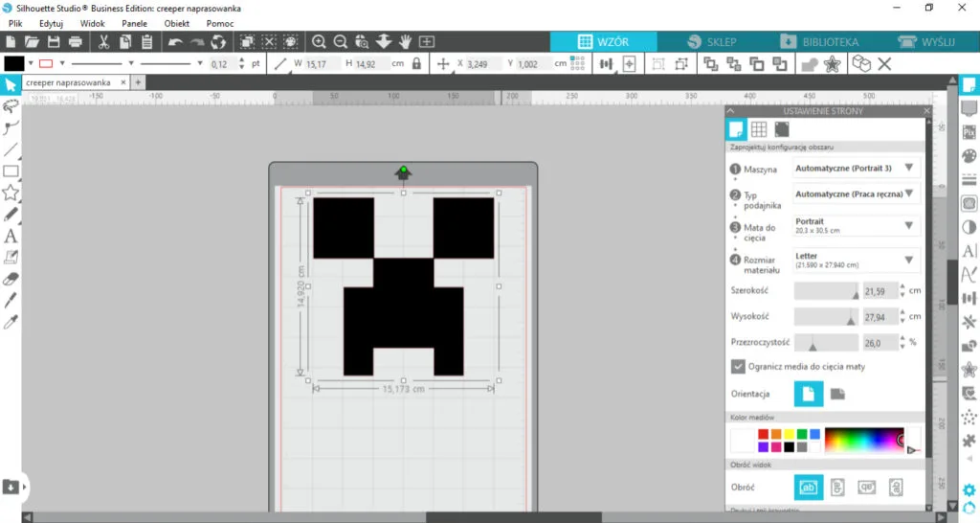Zoom out of the canvas
Screen dimensions: 980x523
tap(341, 42)
